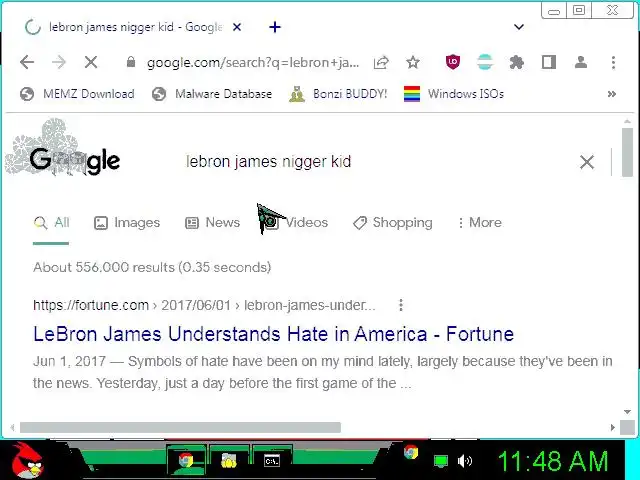
Task: Open the profile account icon
Action: pos(581,62)
